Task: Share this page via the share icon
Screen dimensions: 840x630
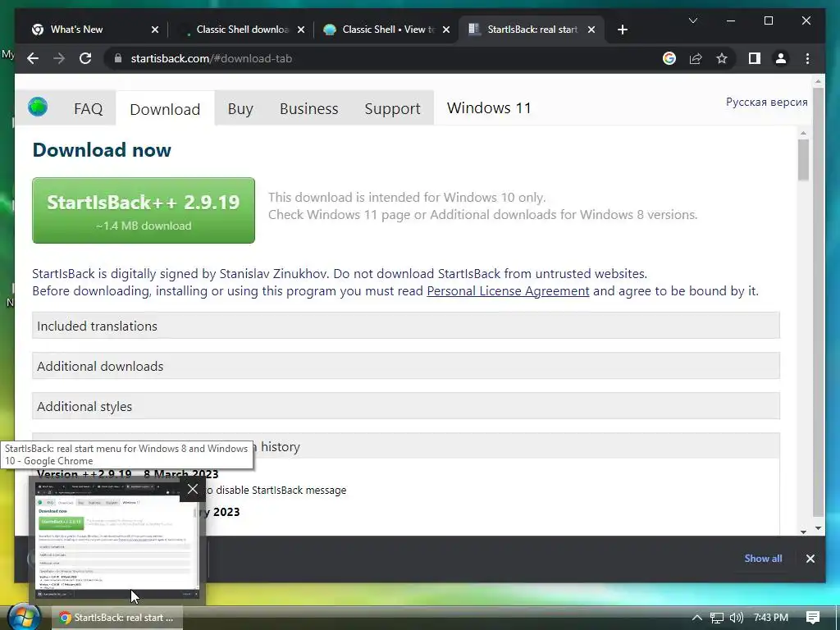Action: [x=696, y=58]
